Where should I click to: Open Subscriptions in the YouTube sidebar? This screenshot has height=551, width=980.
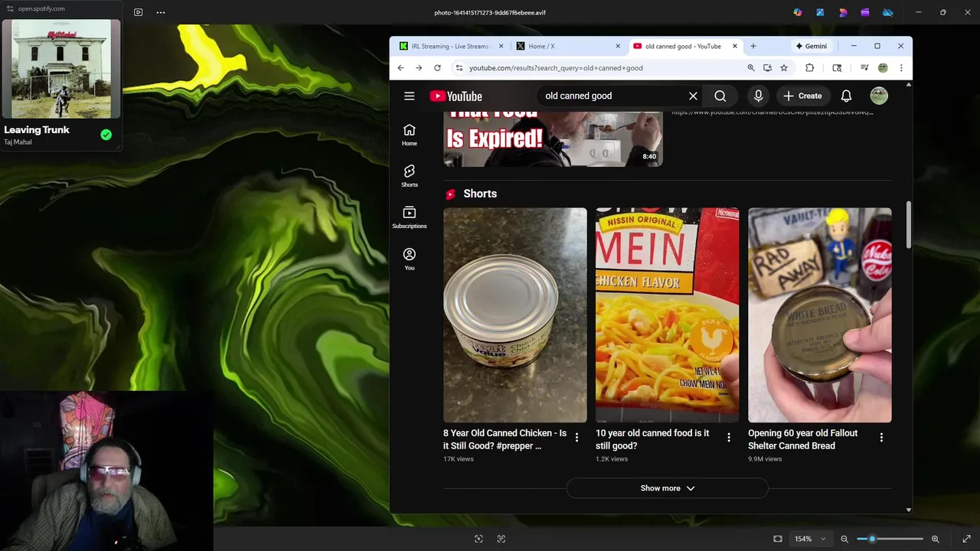click(410, 217)
